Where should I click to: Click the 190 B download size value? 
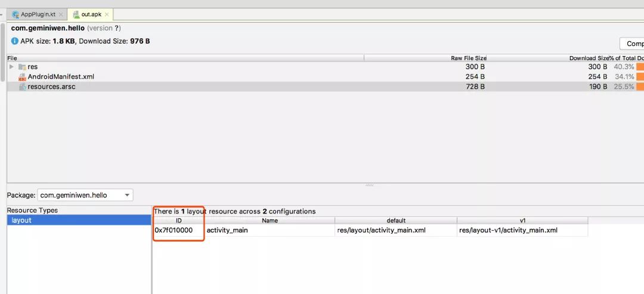(x=598, y=86)
